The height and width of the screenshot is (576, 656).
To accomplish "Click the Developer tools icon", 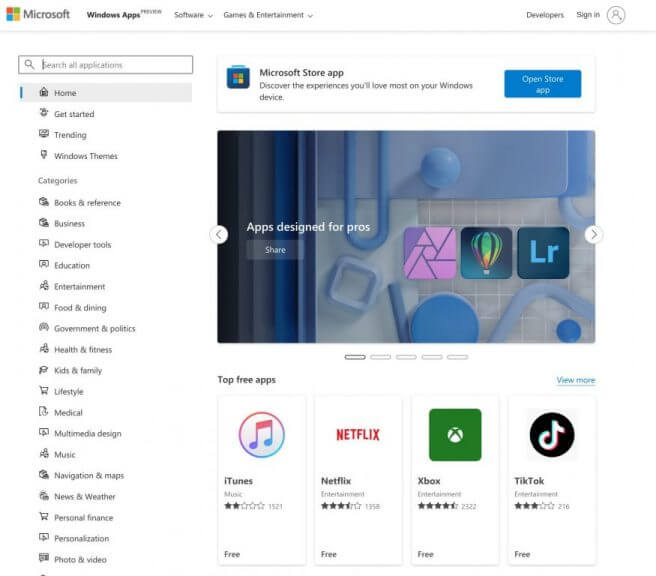I will 44,243.
